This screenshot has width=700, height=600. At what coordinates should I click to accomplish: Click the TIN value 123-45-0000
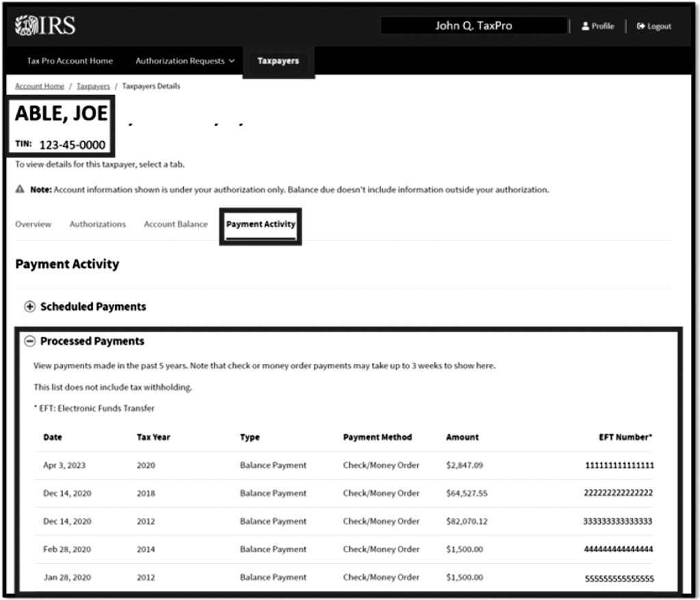(72, 145)
